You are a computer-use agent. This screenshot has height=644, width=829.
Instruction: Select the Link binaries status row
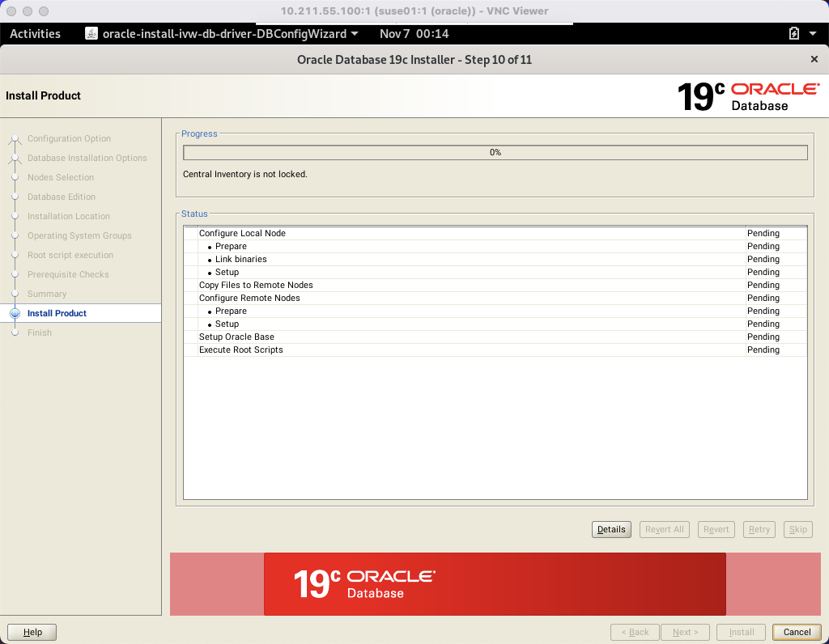[x=495, y=259]
